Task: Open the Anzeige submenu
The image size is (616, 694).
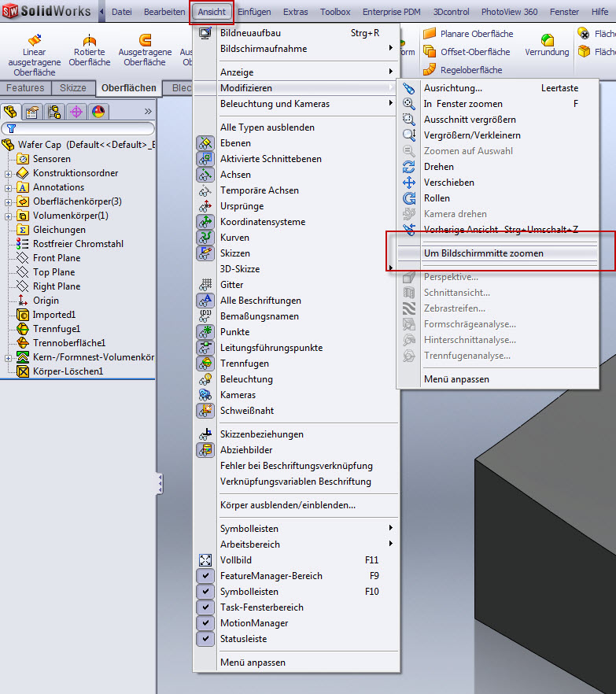Action: coord(296,72)
